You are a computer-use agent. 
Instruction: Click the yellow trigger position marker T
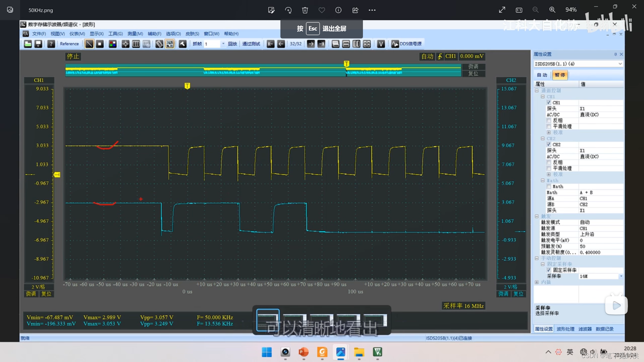[x=187, y=86]
